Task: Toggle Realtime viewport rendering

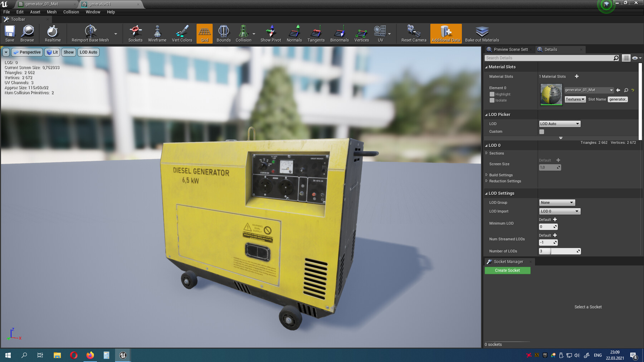Action: point(53,34)
